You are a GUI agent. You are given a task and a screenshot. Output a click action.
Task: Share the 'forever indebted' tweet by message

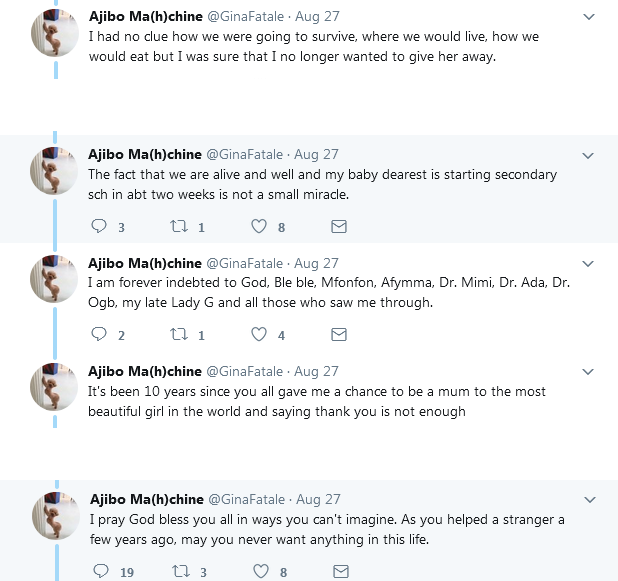(x=339, y=334)
